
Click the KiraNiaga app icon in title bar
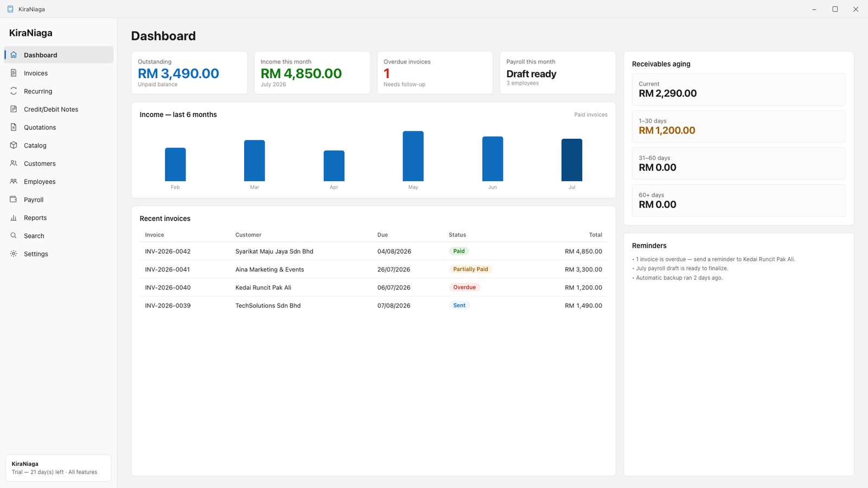pyautogui.click(x=10, y=9)
